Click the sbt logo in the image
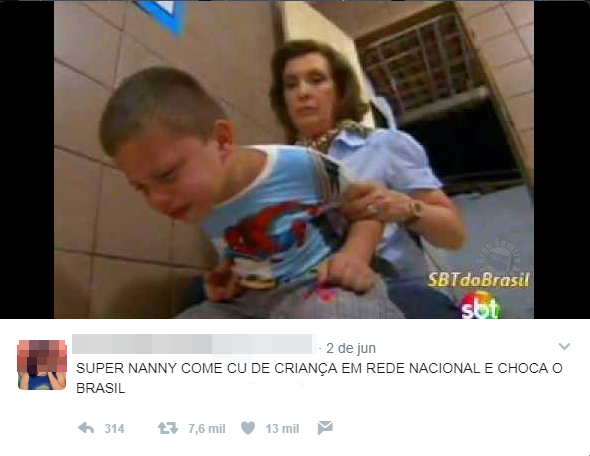The width and height of the screenshot is (590, 456). coord(481,305)
